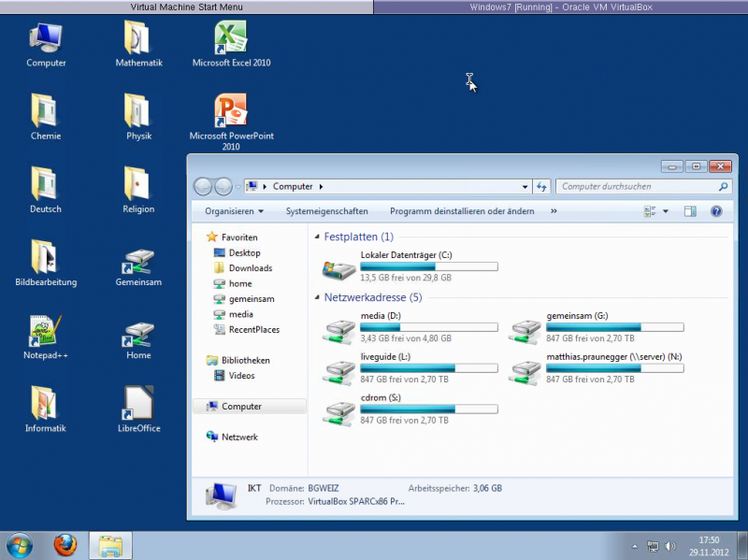The height and width of the screenshot is (560, 748).
Task: Click the Windows Start orb
Action: [19, 545]
